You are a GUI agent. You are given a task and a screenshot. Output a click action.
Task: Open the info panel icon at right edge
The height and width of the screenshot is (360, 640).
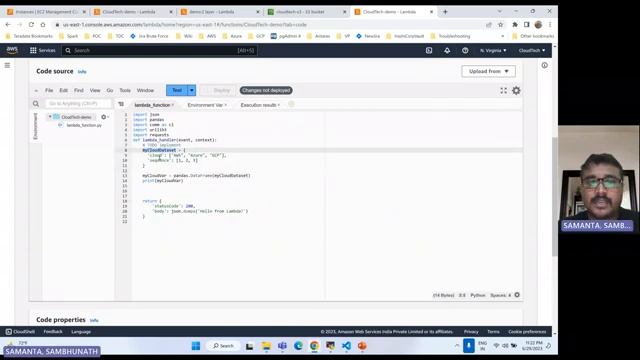click(544, 65)
